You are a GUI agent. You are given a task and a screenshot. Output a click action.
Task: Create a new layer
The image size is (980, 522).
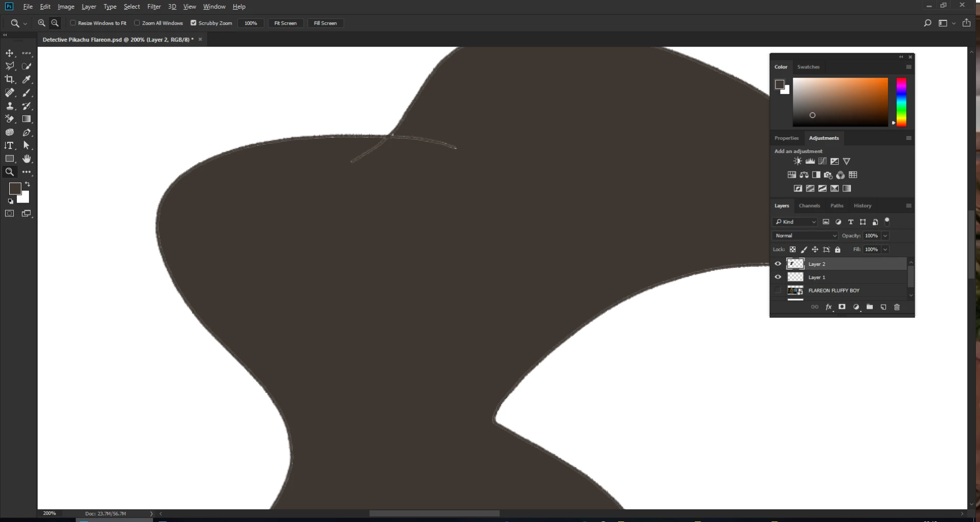(884, 307)
